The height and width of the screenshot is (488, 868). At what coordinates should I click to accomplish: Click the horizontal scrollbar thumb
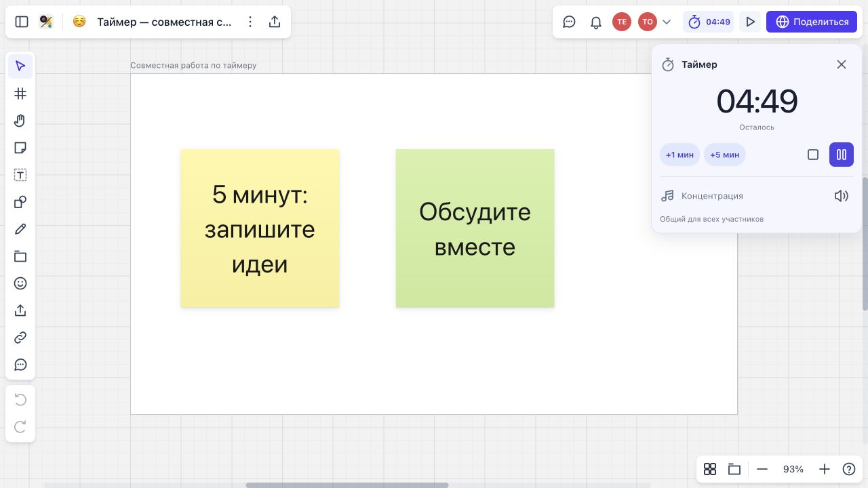click(347, 485)
